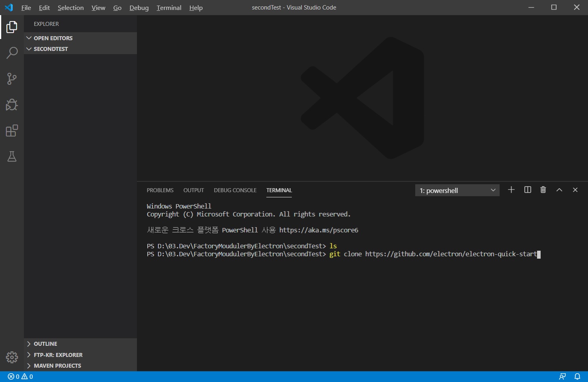Image resolution: width=588 pixels, height=382 pixels.
Task: Open the Search view icon
Action: 12,53
